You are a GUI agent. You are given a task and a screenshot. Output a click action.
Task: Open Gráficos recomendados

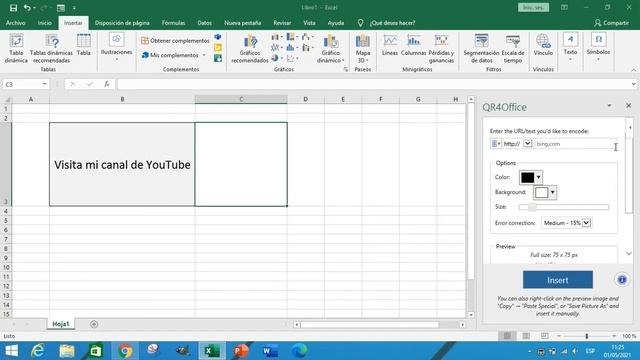coord(250,49)
